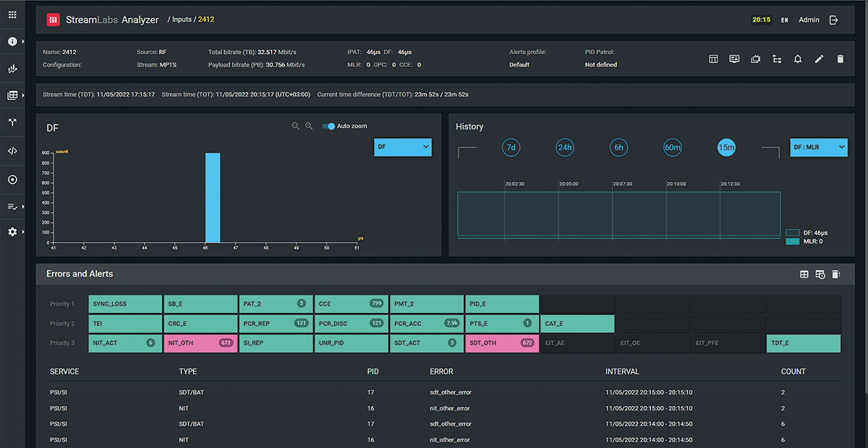Viewport: 868px width, 448px height.
Task: Click the blue histogram bar at 46
Action: point(213,197)
